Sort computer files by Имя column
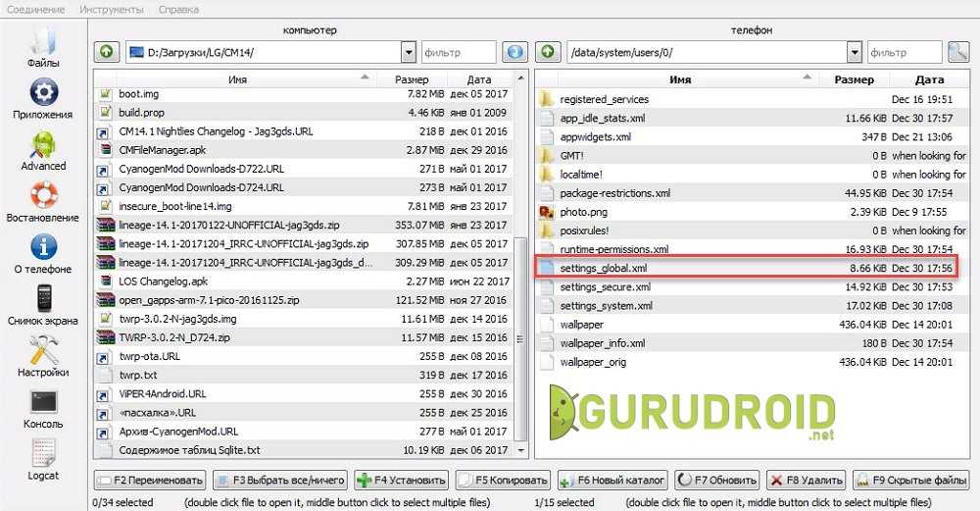 237,79
